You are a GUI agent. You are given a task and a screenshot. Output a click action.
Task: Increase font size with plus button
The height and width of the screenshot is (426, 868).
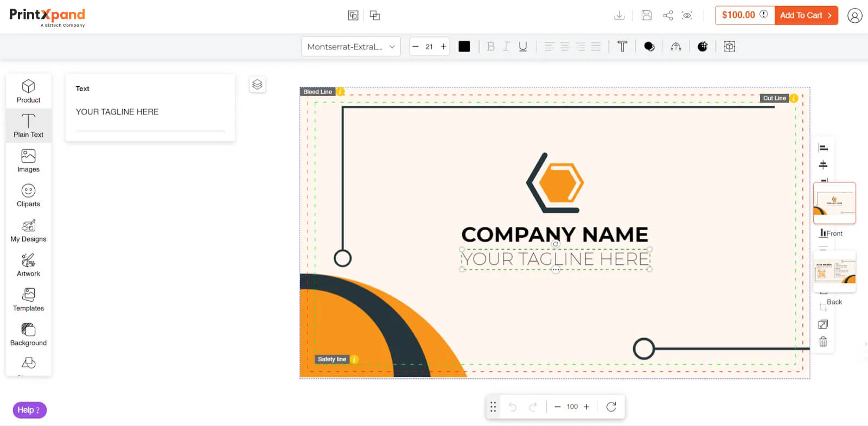point(443,47)
